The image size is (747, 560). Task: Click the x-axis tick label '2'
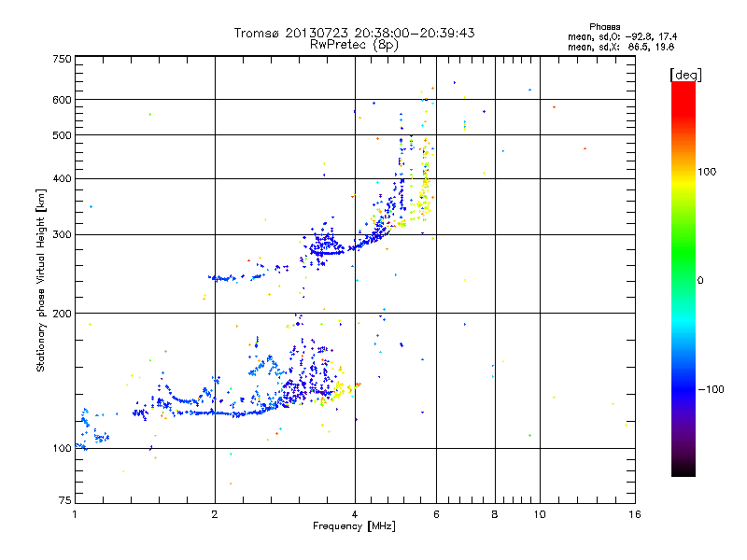point(215,514)
